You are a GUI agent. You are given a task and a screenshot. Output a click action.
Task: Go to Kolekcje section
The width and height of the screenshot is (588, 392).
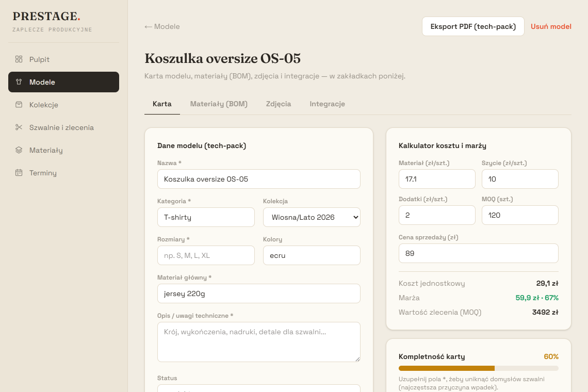[64, 105]
